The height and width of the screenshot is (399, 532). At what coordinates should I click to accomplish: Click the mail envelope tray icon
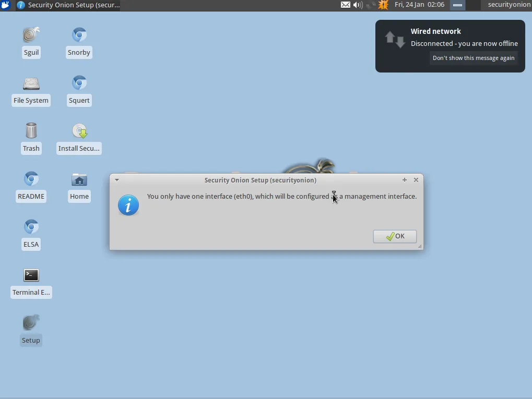click(x=346, y=5)
